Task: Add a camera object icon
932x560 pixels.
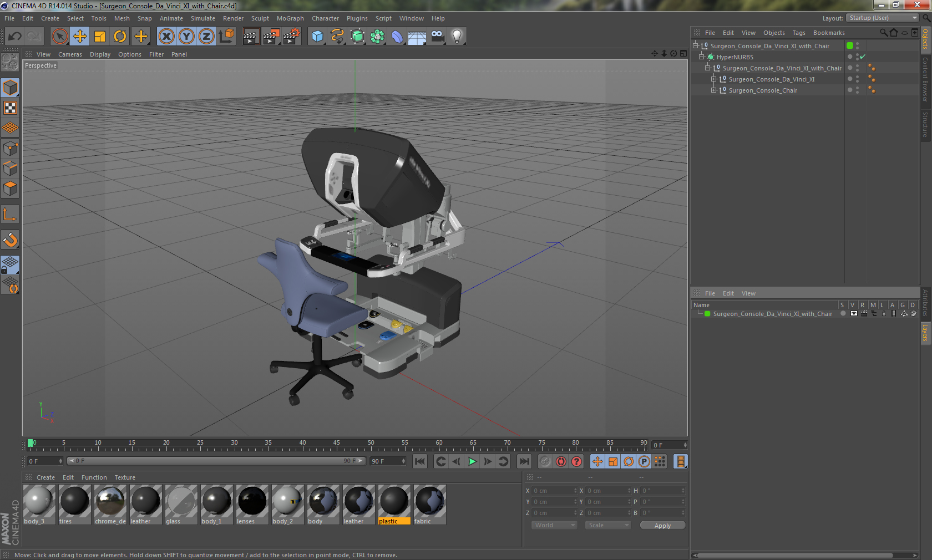Action: click(437, 37)
